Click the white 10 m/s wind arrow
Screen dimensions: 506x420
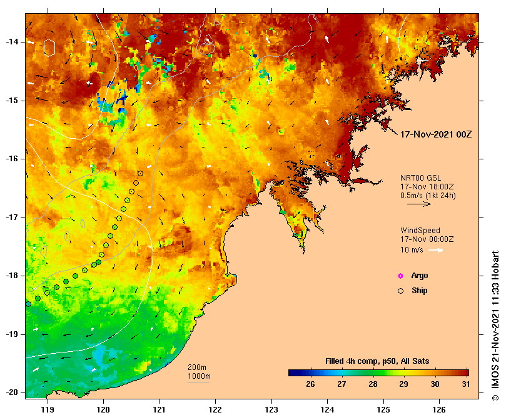click(436, 250)
